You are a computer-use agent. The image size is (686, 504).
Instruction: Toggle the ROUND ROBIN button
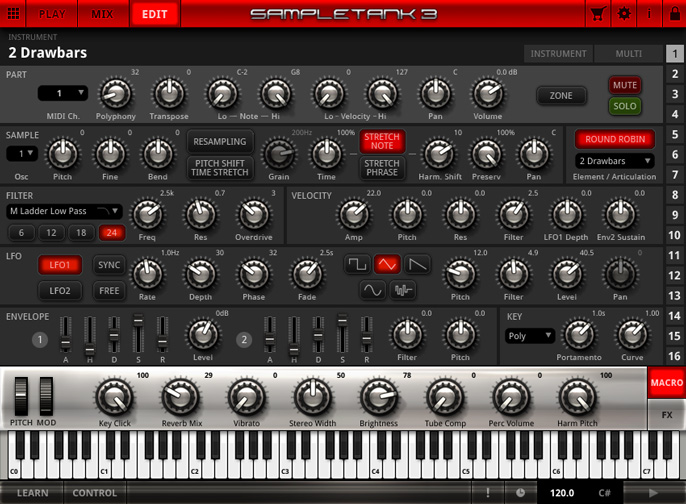(x=615, y=139)
